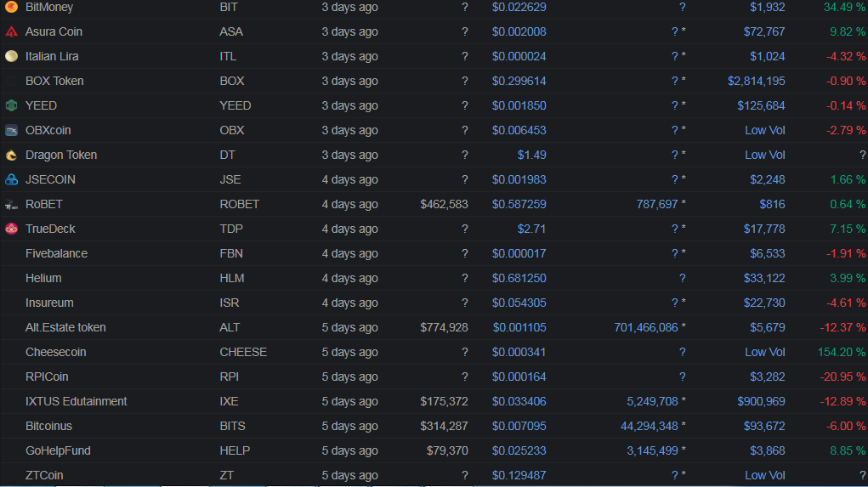Select Alt.Estate market cap $774,928

tap(444, 327)
